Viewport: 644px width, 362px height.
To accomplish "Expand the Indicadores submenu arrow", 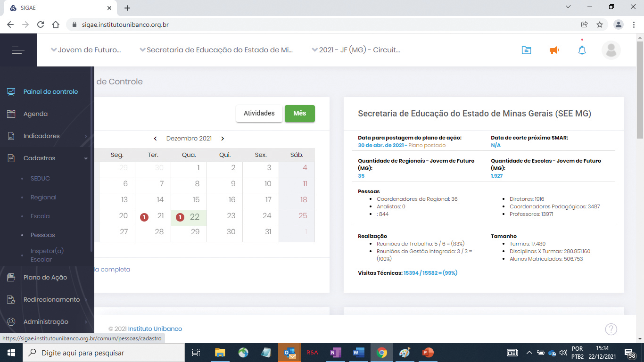I will [86, 136].
